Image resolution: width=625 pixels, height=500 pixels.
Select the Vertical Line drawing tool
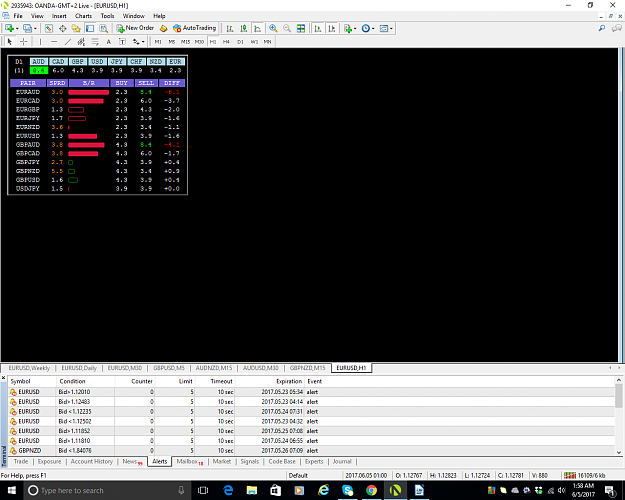tap(40, 41)
